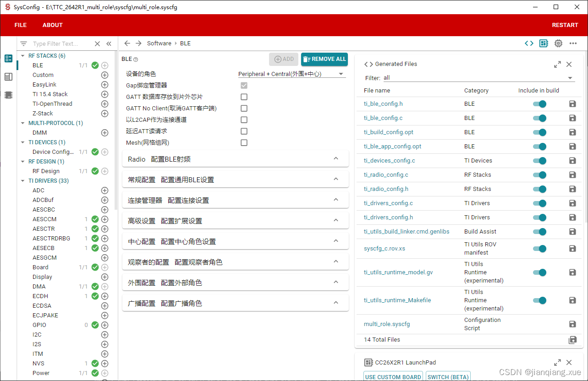Select the calculator-style view icon in left rail
Viewport: 588px width, 381px height.
click(x=8, y=77)
